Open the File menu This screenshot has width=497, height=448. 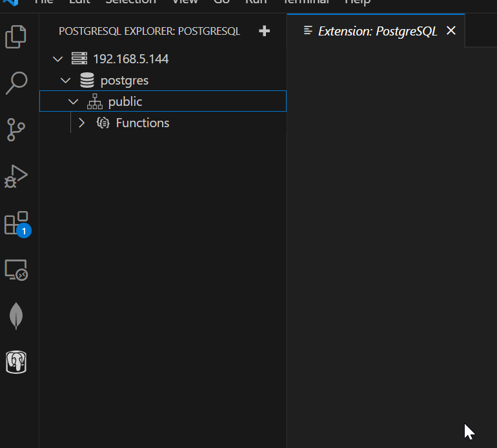coord(44,2)
